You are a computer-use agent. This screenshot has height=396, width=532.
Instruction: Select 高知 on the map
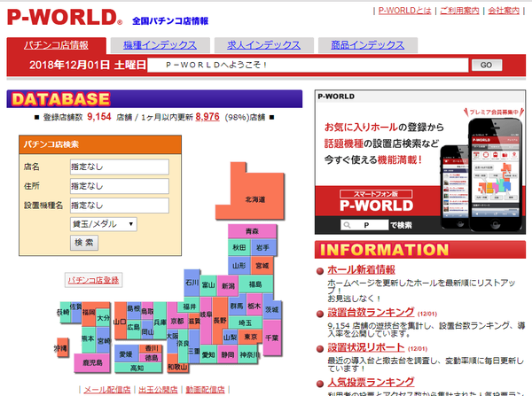point(137,368)
